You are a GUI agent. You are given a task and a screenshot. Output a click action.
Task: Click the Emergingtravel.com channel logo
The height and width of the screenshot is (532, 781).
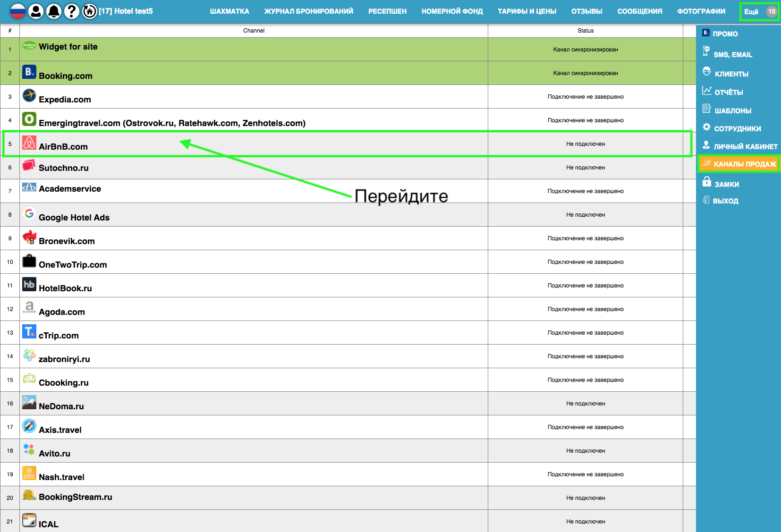pyautogui.click(x=29, y=119)
